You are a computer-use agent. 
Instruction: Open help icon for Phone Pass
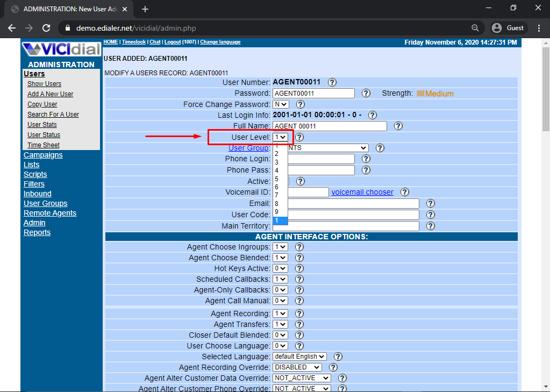click(x=366, y=170)
